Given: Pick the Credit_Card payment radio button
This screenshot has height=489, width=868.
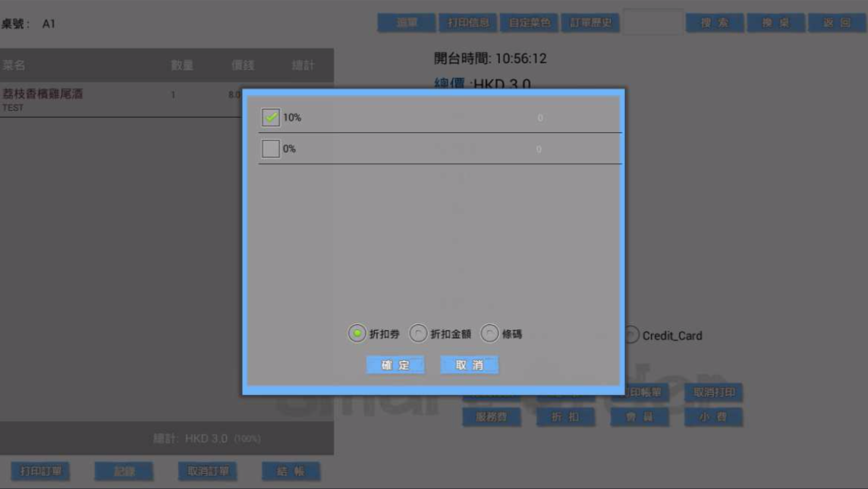Looking at the screenshot, I should point(631,335).
